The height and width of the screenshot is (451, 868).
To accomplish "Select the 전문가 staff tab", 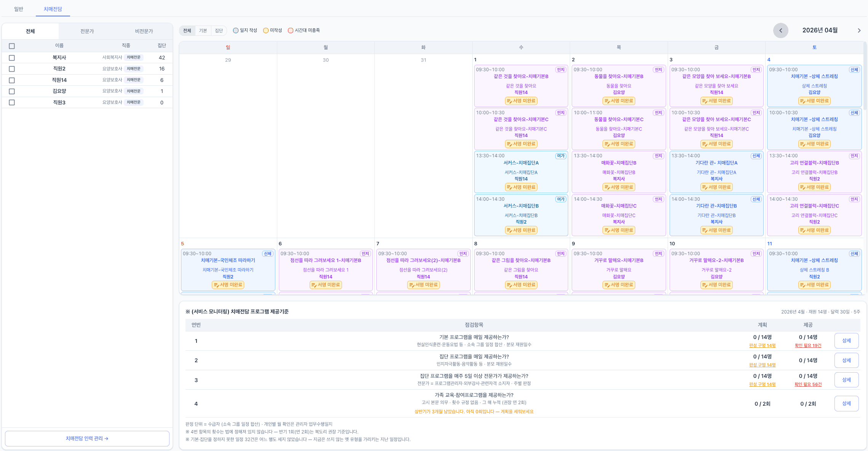I will coord(87,31).
